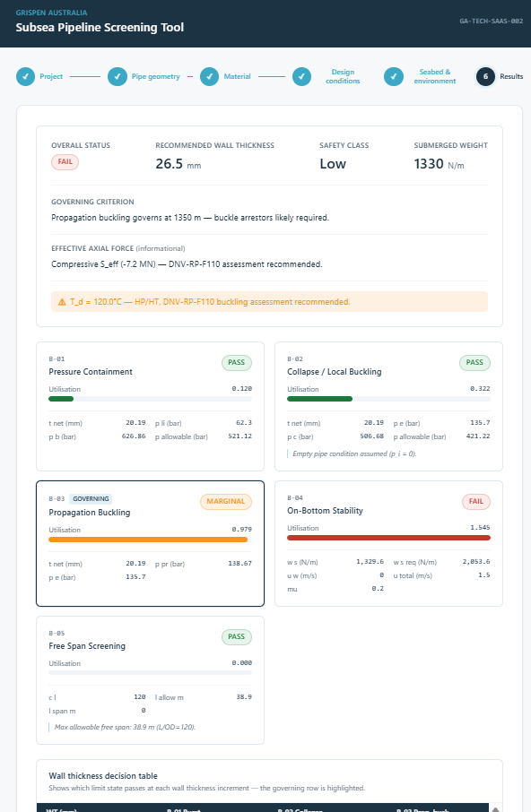
Task: Click the p allowable value 421.22
Action: (478, 436)
